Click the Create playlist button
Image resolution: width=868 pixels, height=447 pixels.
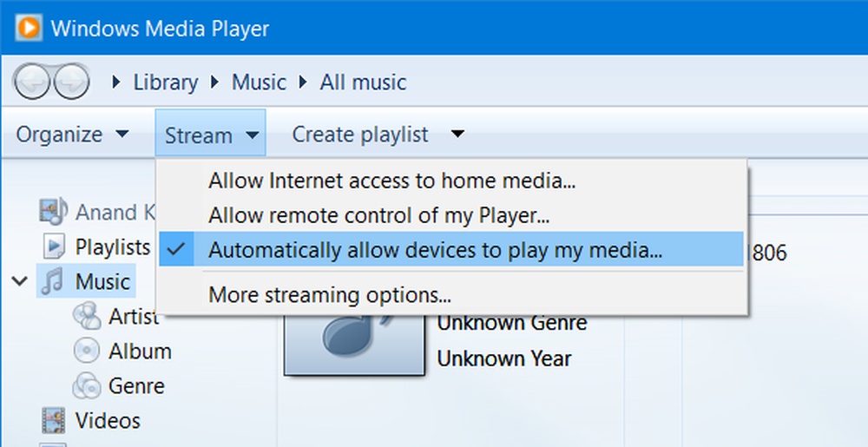360,135
